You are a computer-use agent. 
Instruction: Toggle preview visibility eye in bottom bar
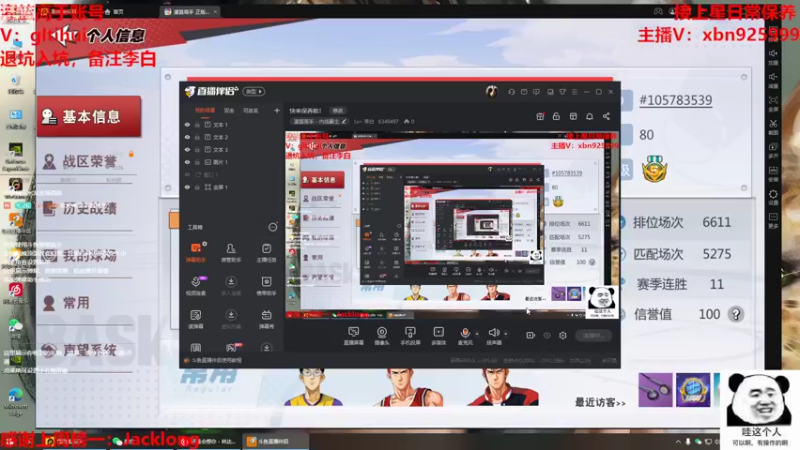tap(546, 335)
